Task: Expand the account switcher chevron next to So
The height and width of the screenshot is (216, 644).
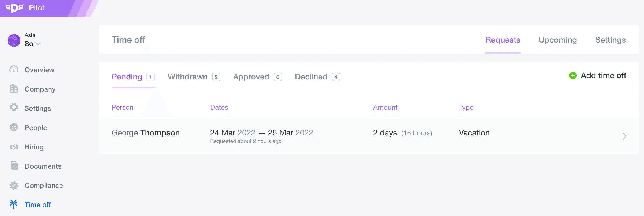Action: tap(38, 44)
